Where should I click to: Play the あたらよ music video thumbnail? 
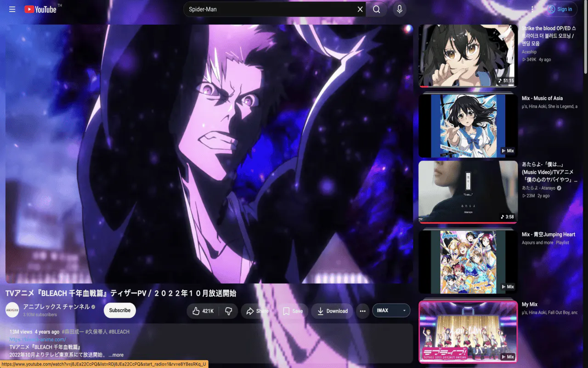[468, 192]
